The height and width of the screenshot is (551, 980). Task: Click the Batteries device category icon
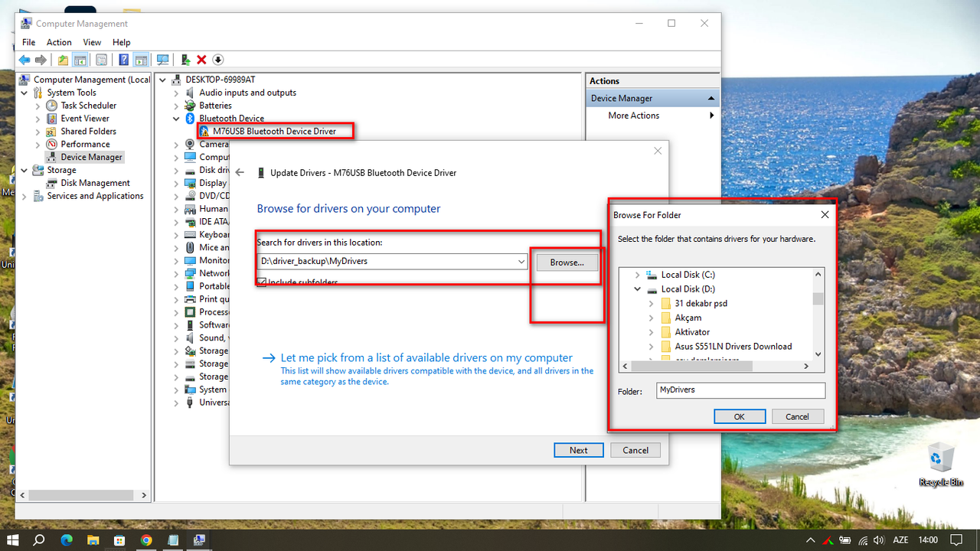pos(190,106)
